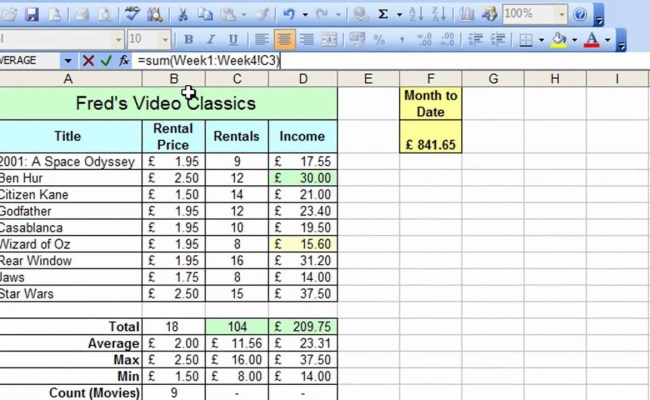Toggle Underline formatting
Image resolution: width=650 pixels, height=400 pixels.
pyautogui.click(x=233, y=39)
